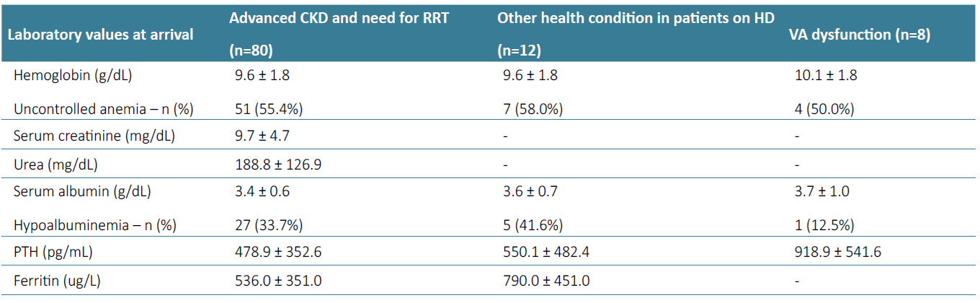Image resolution: width=980 pixels, height=303 pixels.
Task: Click the "Serum creatinine (mg/dL)" row label
Action: tap(94, 135)
